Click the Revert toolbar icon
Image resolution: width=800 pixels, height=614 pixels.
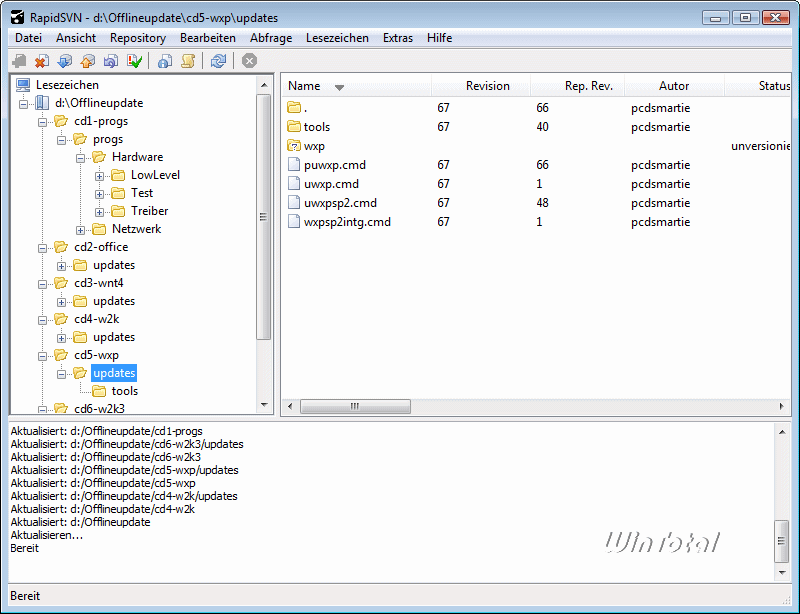pos(111,61)
